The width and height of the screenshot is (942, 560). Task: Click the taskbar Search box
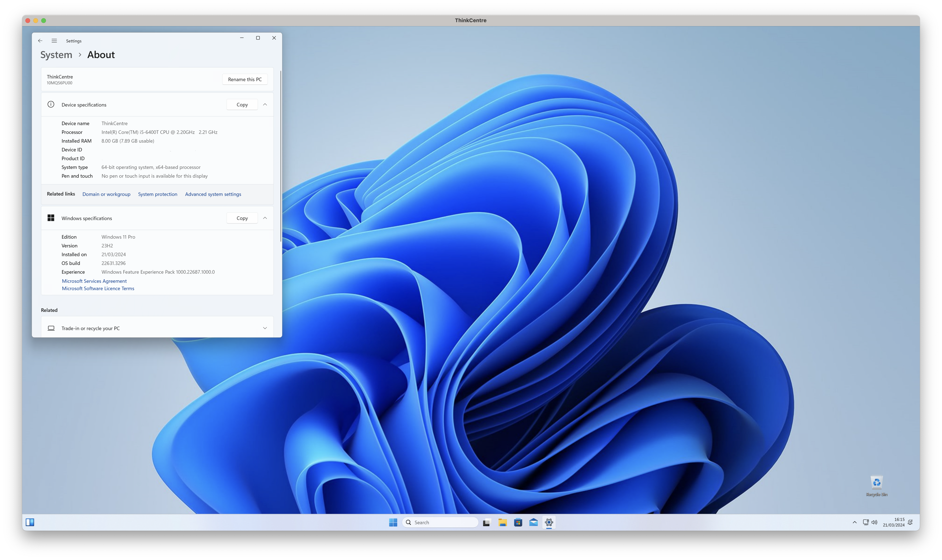point(440,522)
